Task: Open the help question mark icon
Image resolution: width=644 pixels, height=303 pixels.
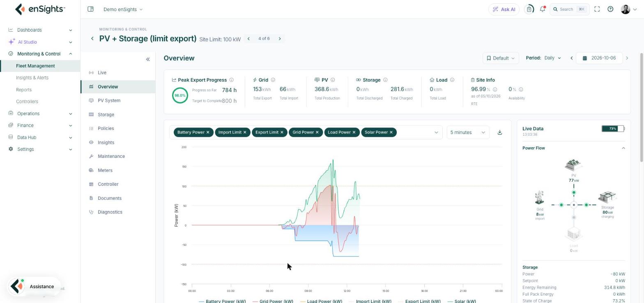Action: (x=610, y=9)
